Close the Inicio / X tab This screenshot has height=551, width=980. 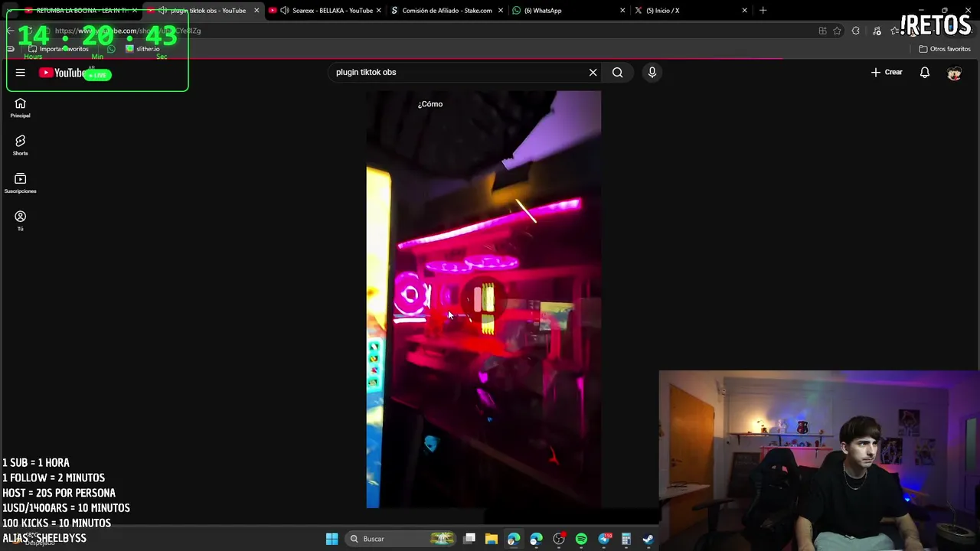pyautogui.click(x=744, y=11)
